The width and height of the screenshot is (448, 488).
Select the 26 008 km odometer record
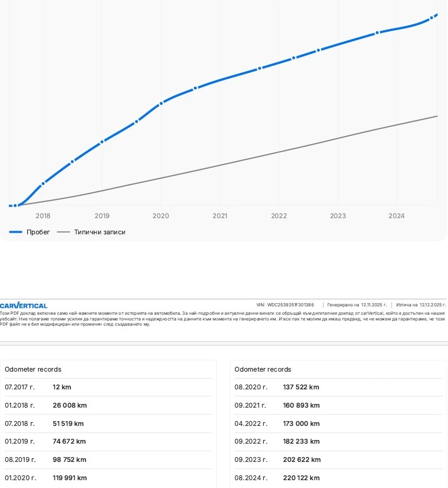pyautogui.click(x=69, y=406)
